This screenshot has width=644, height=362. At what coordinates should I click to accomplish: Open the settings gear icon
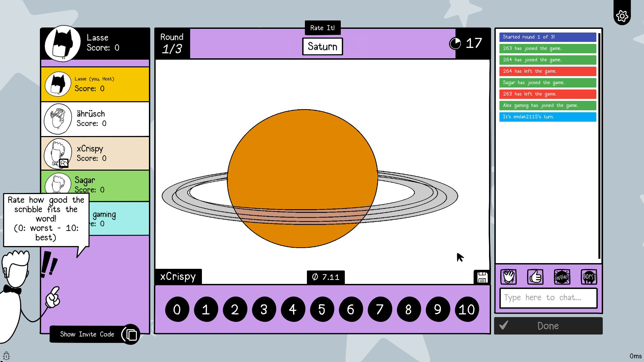coord(622,16)
